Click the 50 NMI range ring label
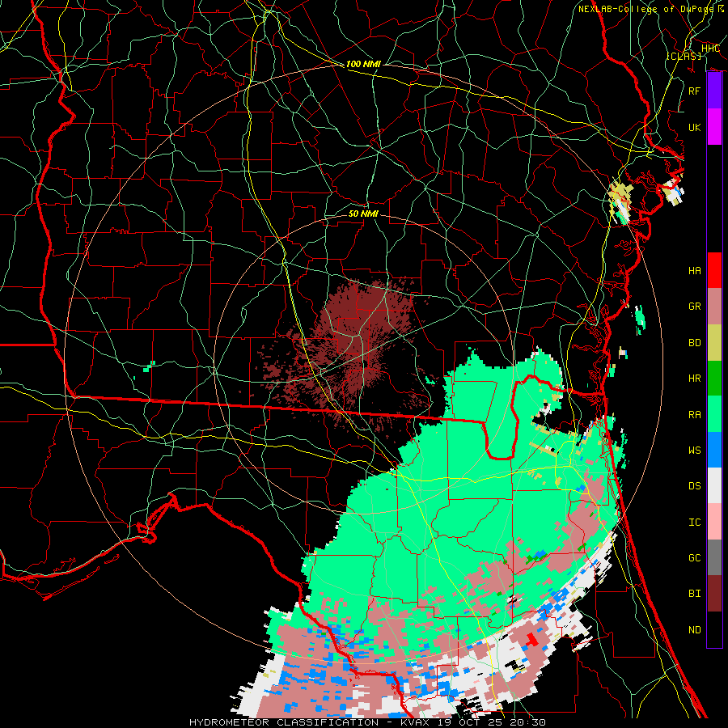This screenshot has width=728, height=728. point(363,214)
